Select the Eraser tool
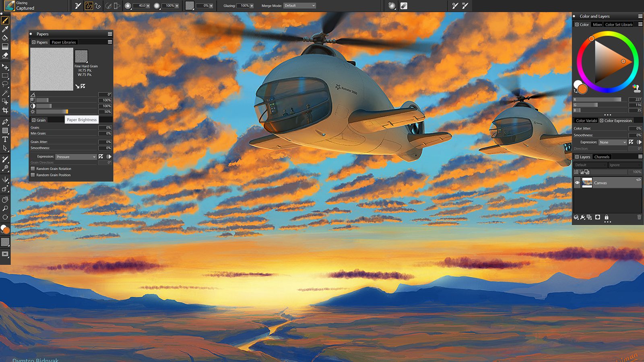The width and height of the screenshot is (644, 362). [5, 56]
